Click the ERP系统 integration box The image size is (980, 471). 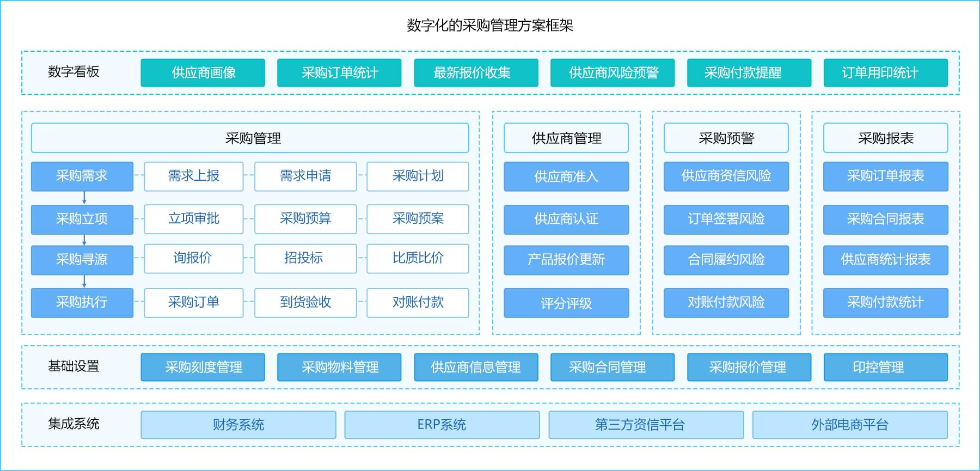[442, 425]
